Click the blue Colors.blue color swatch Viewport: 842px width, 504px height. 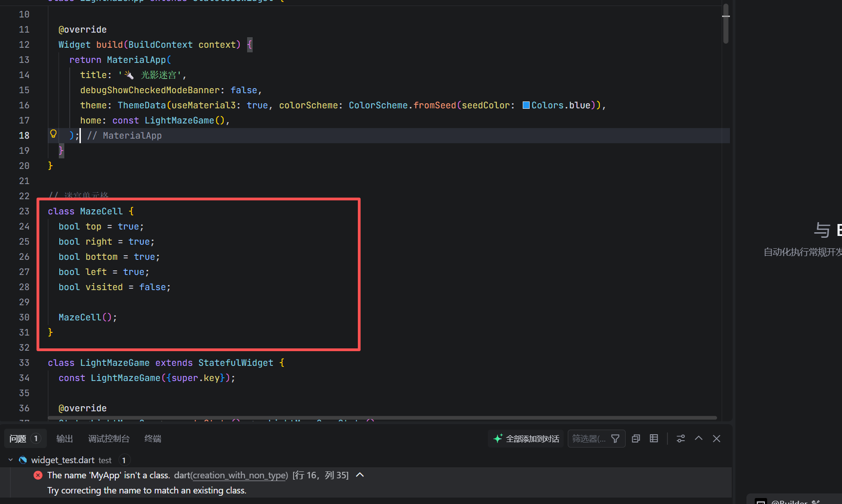click(526, 106)
